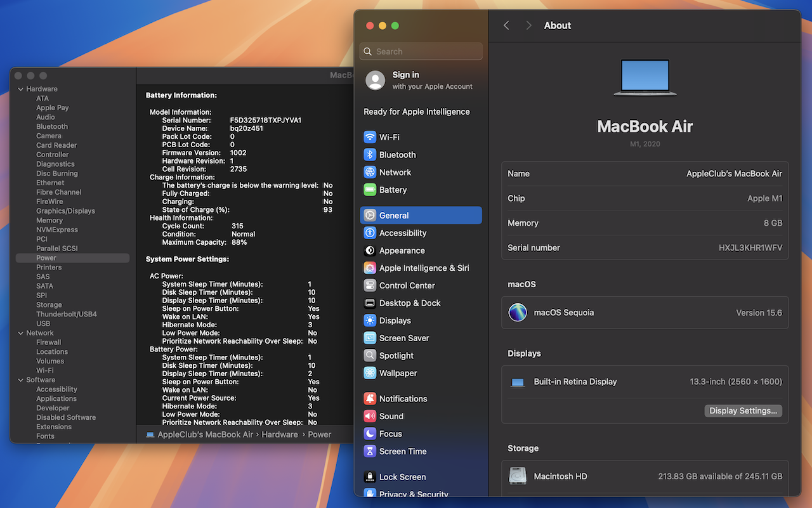The width and height of the screenshot is (812, 508).
Task: Click 213.83 GB available storage text
Action: coord(720,476)
